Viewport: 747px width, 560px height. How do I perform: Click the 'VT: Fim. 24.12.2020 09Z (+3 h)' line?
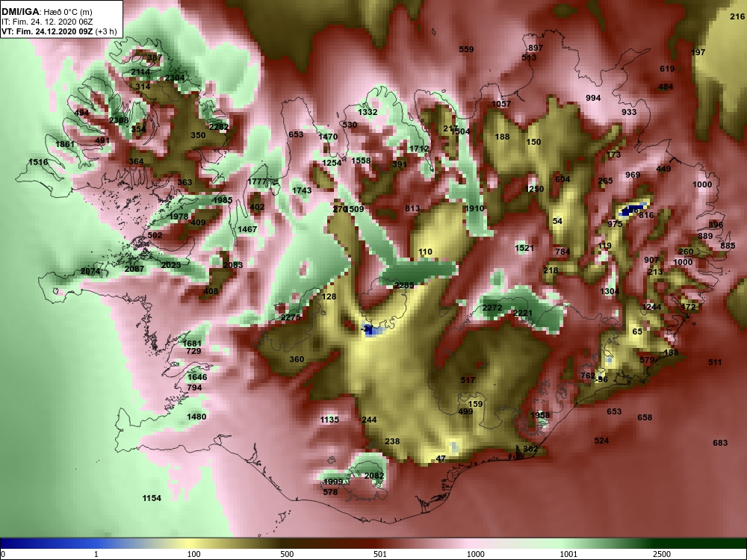click(x=59, y=32)
